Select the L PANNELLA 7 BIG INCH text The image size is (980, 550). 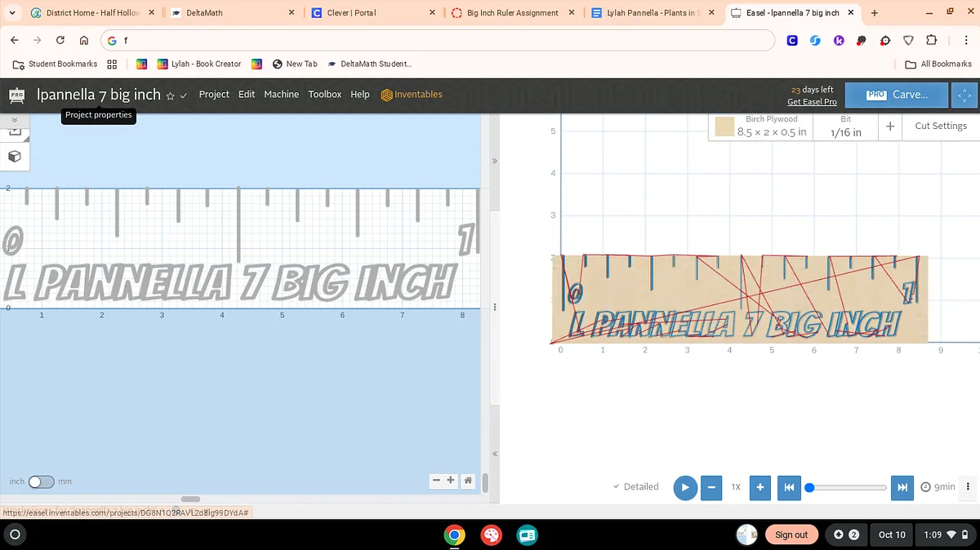point(229,283)
